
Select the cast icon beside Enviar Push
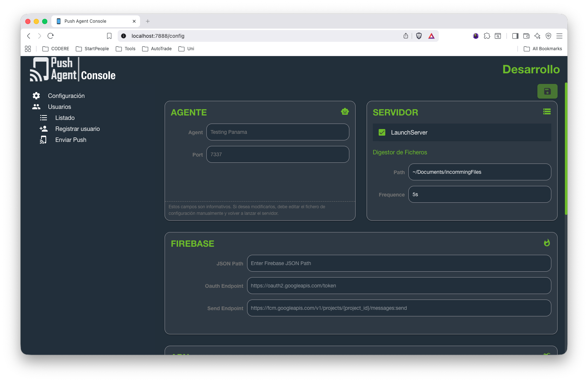[43, 140]
